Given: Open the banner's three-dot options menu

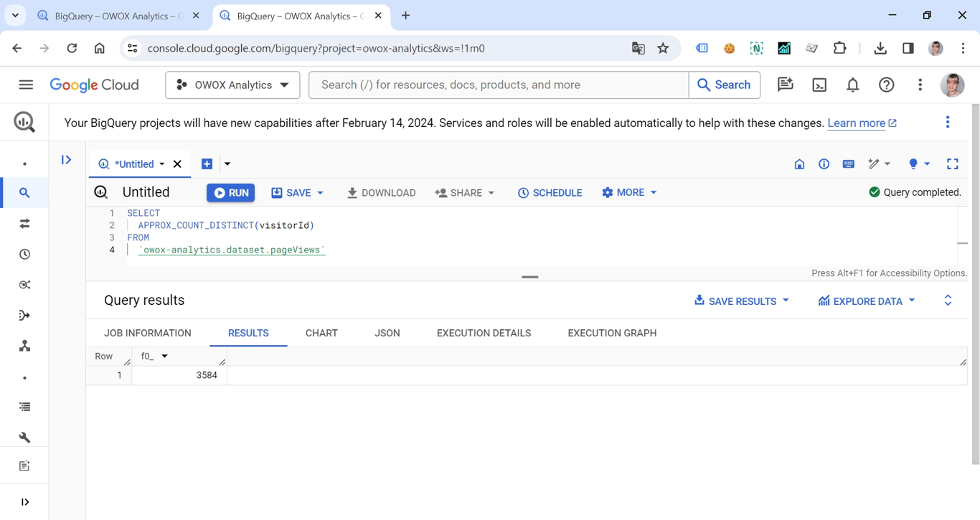Looking at the screenshot, I should pos(948,122).
